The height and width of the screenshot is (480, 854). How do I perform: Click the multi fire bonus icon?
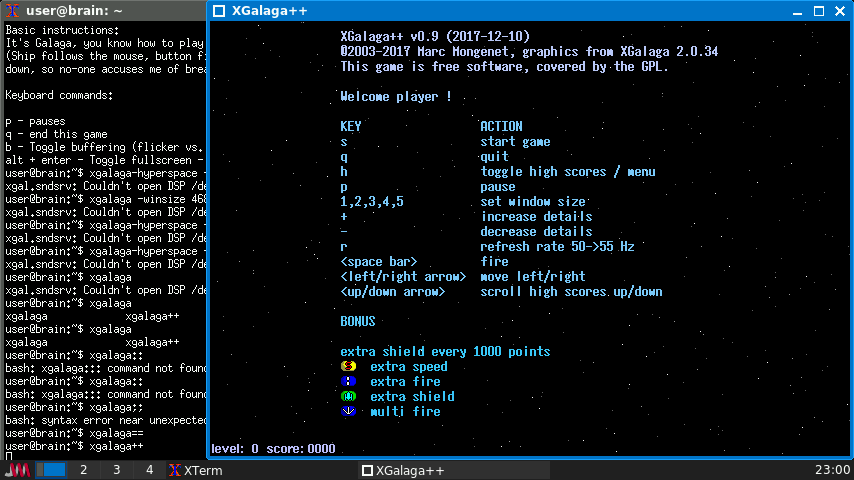pyautogui.click(x=348, y=411)
